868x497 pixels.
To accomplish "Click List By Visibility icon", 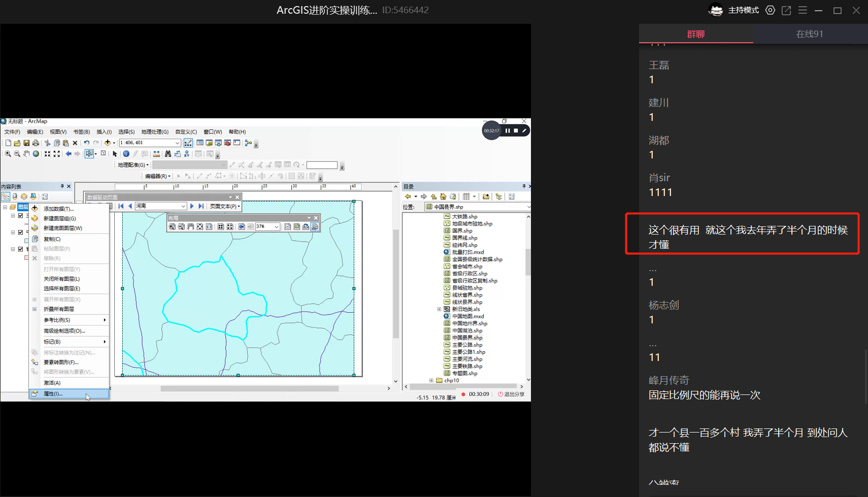I will 24,196.
